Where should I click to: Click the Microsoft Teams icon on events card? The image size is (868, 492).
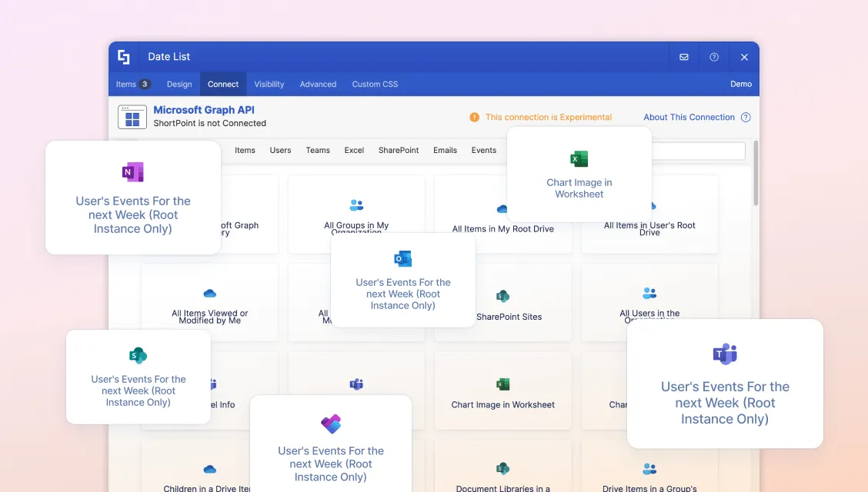click(724, 354)
